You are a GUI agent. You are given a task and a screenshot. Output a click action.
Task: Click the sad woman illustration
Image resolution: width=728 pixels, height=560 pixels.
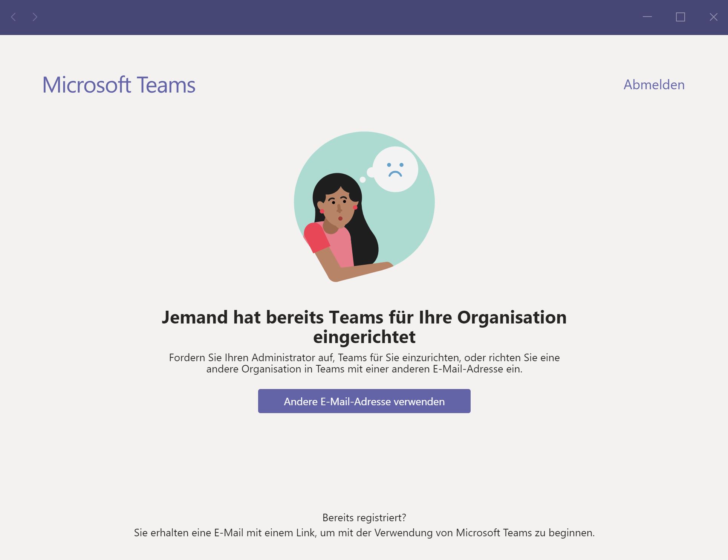click(x=364, y=207)
